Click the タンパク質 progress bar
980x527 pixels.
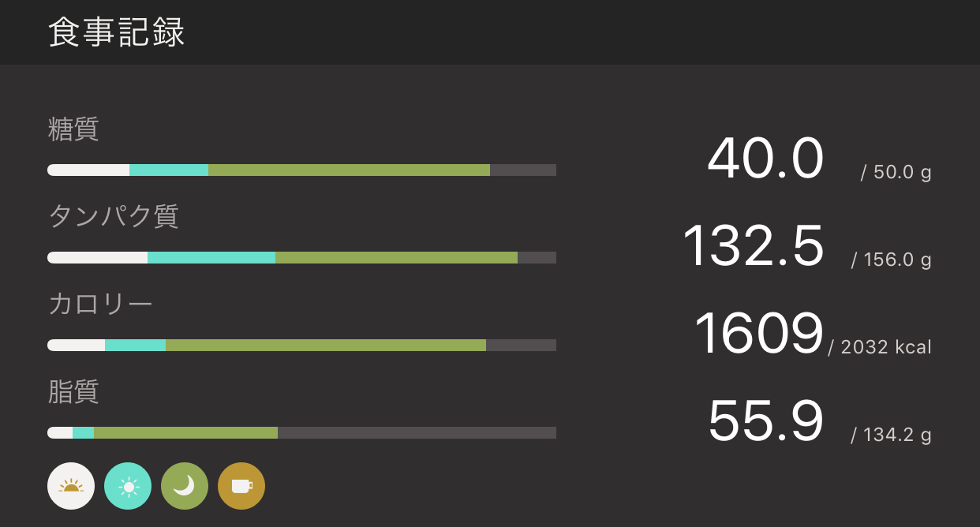coord(301,257)
